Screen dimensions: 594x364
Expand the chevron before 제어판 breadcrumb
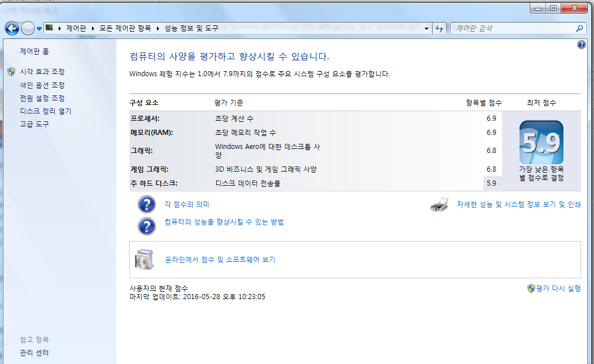click(59, 28)
